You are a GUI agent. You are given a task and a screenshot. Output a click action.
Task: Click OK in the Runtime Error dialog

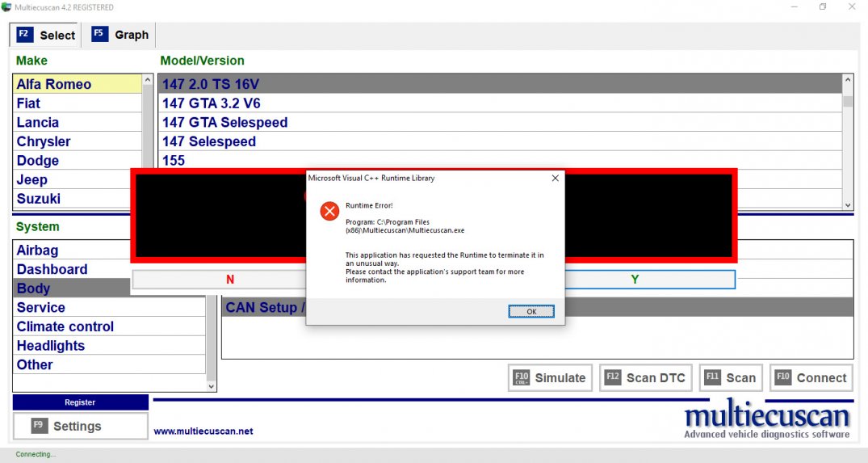pos(530,311)
